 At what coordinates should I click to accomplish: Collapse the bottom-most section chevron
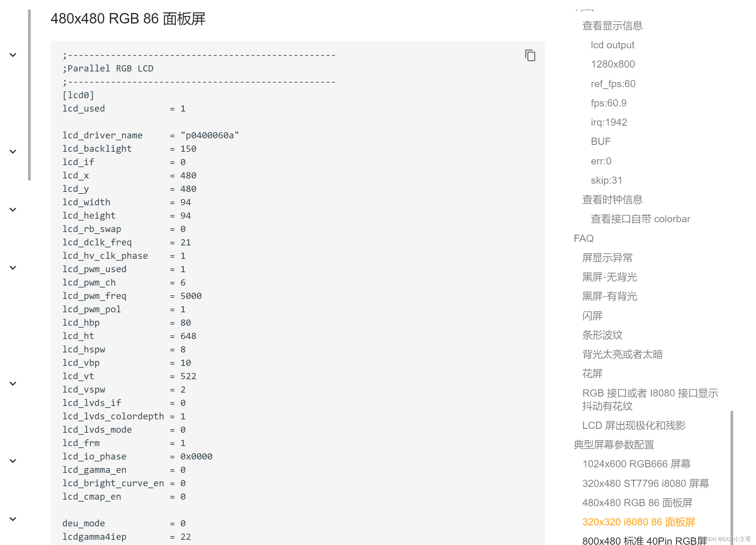[x=13, y=518]
